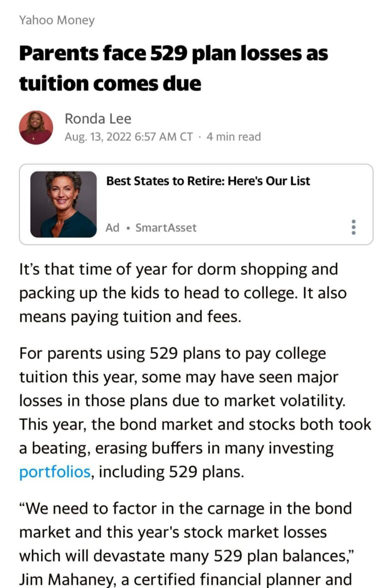Click the "means paying tuition and fees" line
This screenshot has width=384, height=588.
click(130, 316)
